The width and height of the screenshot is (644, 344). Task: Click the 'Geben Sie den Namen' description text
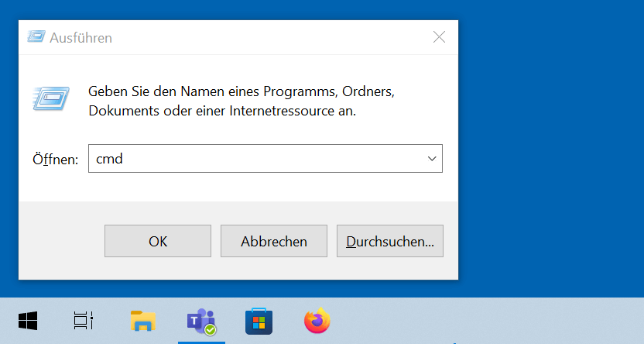241,101
